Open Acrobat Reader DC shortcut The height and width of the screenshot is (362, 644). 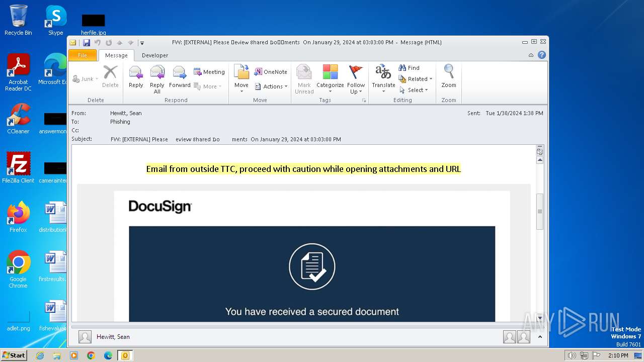pyautogui.click(x=18, y=72)
